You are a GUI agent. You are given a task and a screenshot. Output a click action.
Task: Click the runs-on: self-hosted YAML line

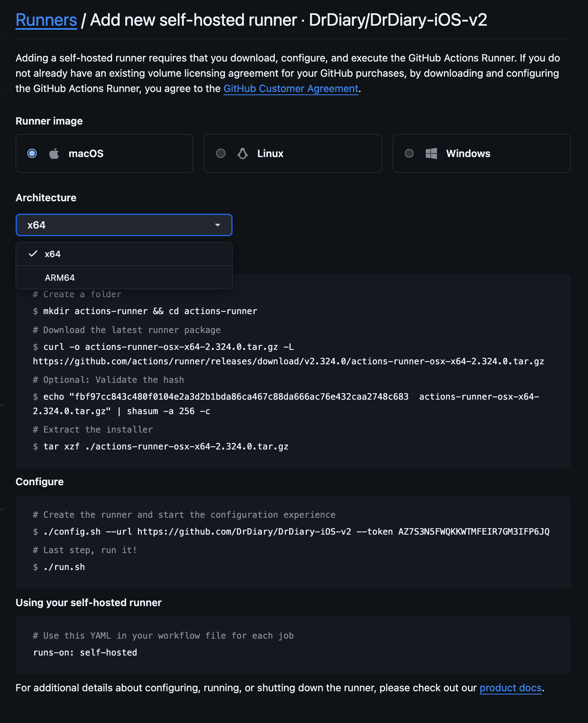pos(85,652)
